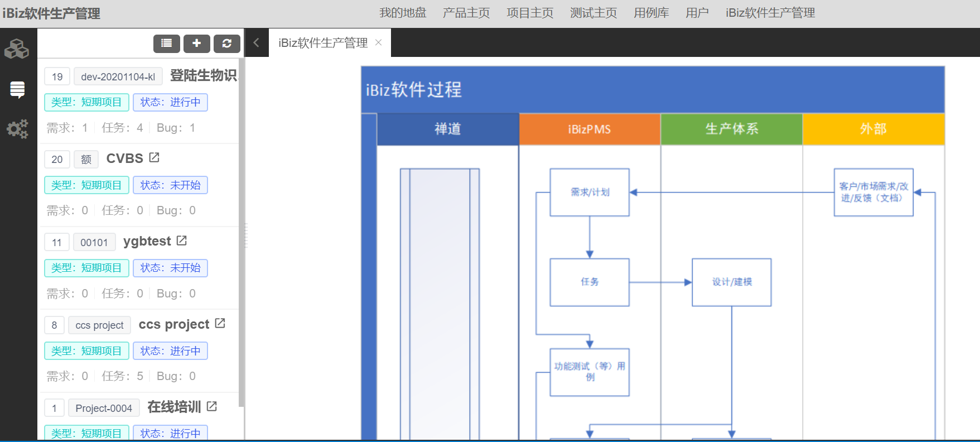Open ccs project external link icon
The height and width of the screenshot is (442, 980).
(220, 323)
